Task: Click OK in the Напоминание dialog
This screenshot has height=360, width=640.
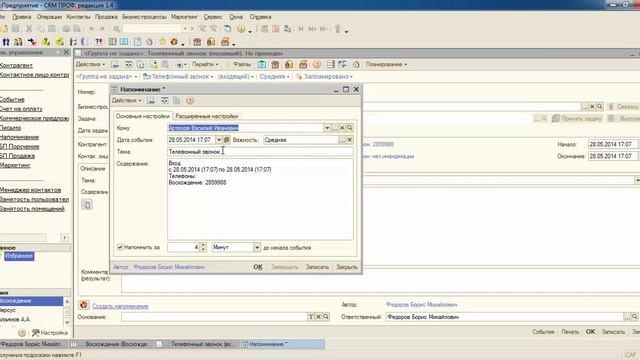Action: (258, 267)
